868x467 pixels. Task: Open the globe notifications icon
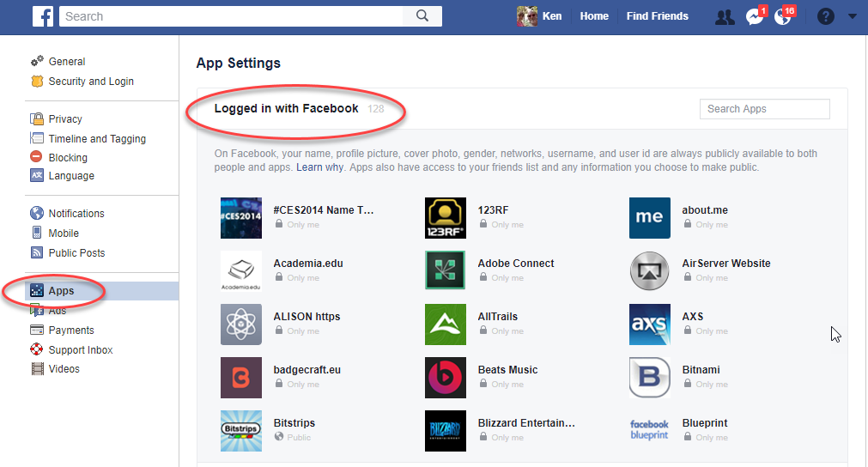pos(783,16)
